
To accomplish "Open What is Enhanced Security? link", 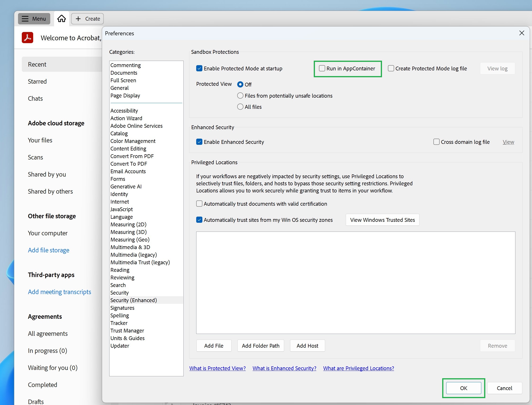I will click(284, 368).
